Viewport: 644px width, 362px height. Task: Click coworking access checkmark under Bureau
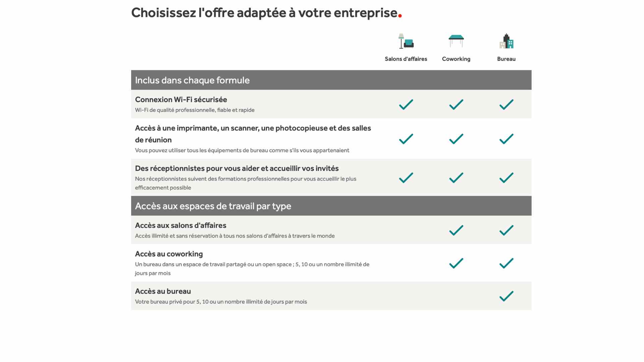(506, 263)
